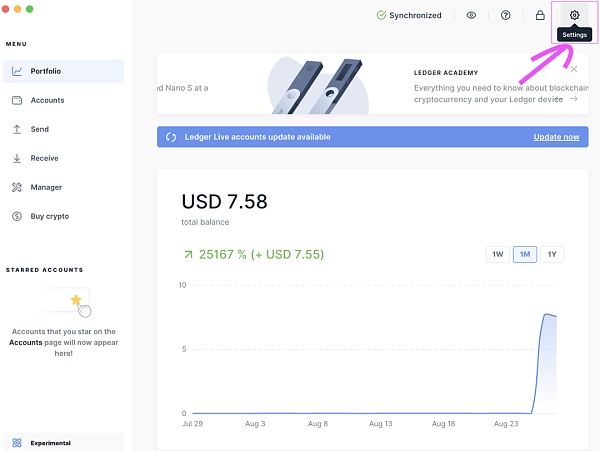Click the Manager tools icon
The height and width of the screenshot is (451, 600).
(x=18, y=187)
